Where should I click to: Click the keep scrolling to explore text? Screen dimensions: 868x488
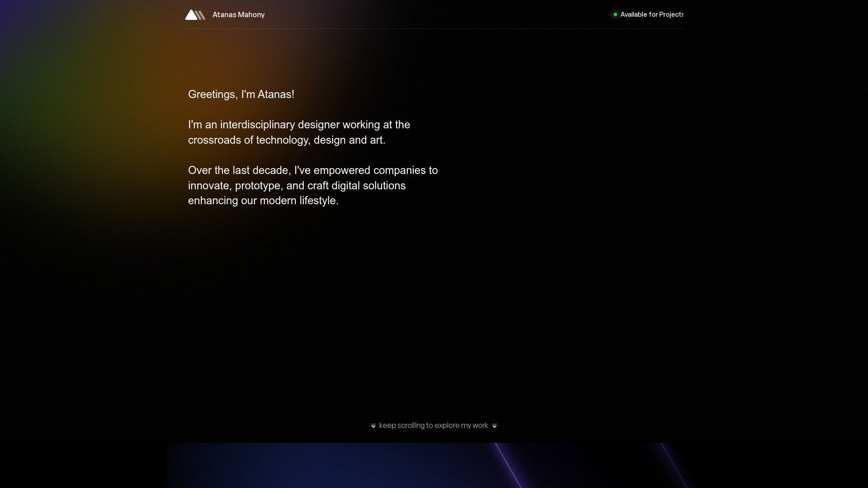(x=433, y=426)
